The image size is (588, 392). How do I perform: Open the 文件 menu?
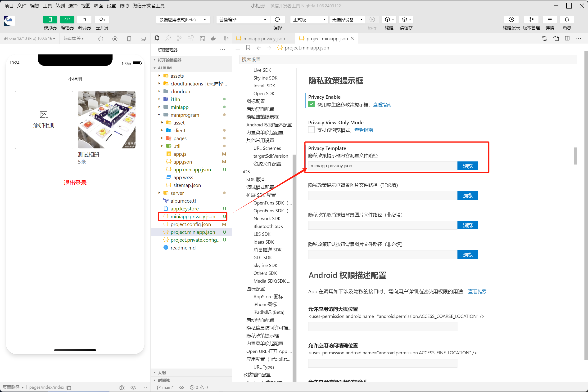click(x=22, y=5)
